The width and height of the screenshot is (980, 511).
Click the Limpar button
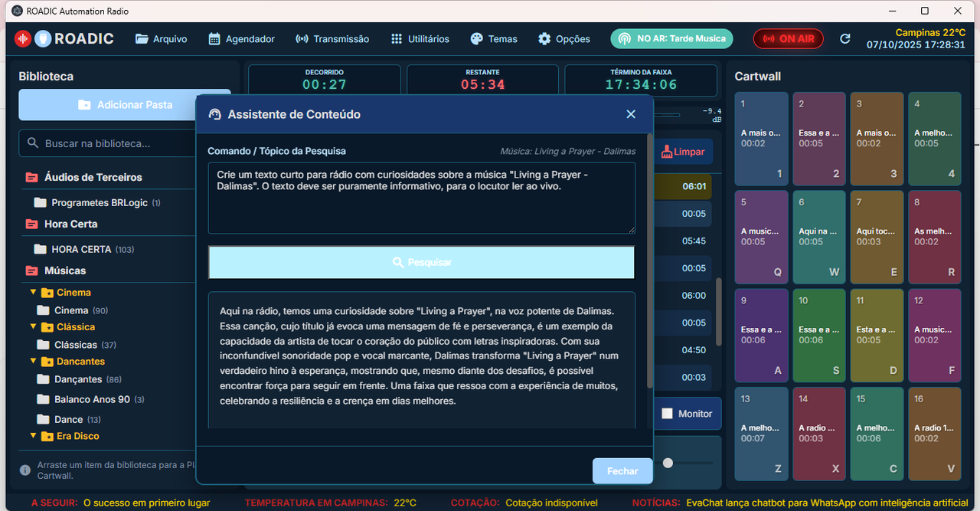tap(683, 152)
